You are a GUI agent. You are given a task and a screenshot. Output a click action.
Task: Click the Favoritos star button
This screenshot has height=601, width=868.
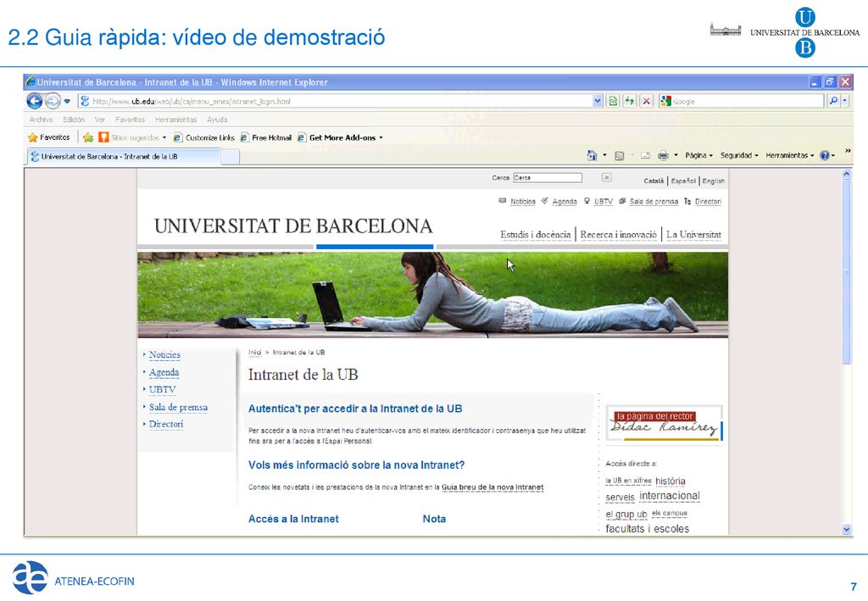48,137
